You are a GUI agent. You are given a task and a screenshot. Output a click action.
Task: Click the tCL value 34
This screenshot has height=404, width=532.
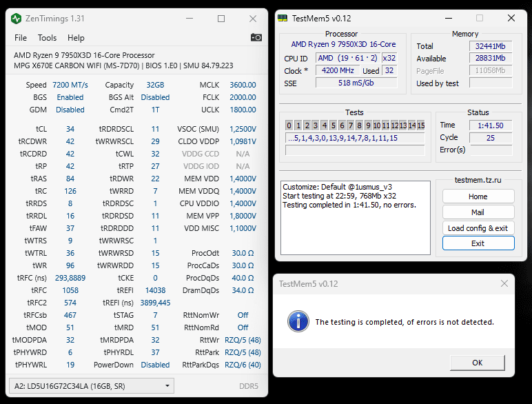[70, 129]
